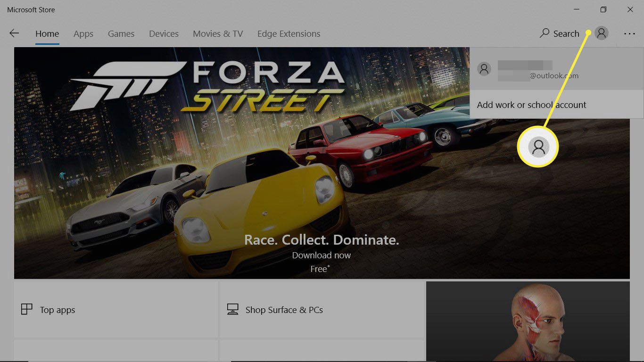Click the Search magnifier button
This screenshot has width=644, height=362.
(x=559, y=33)
